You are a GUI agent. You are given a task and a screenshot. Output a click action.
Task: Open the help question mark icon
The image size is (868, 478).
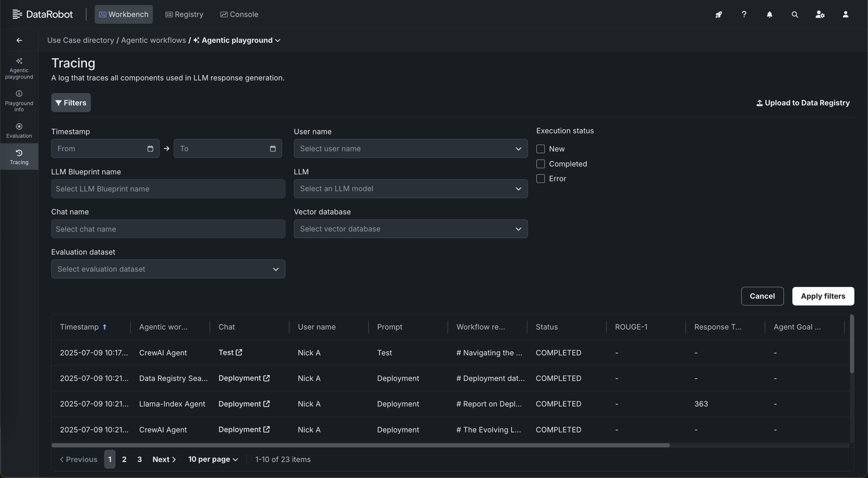coord(744,14)
